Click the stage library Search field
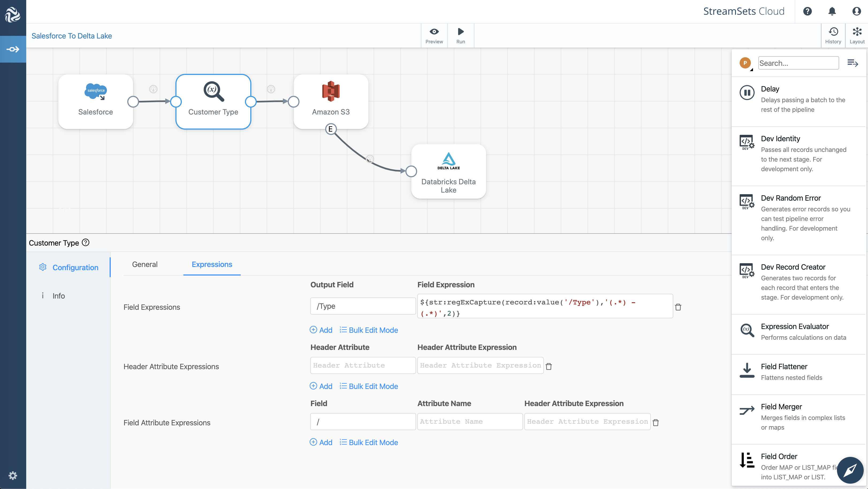 (798, 63)
